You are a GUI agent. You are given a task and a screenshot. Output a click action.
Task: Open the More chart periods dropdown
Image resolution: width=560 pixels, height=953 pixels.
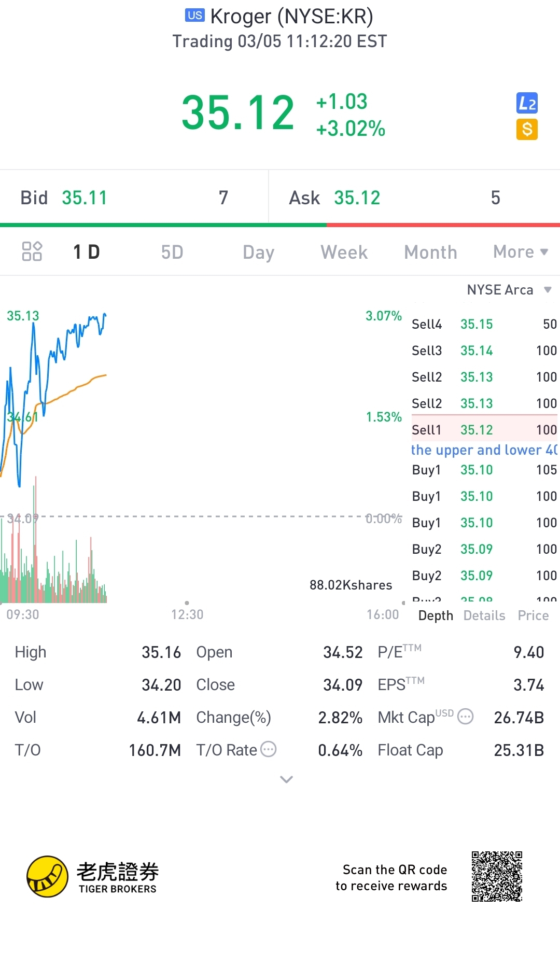(521, 252)
